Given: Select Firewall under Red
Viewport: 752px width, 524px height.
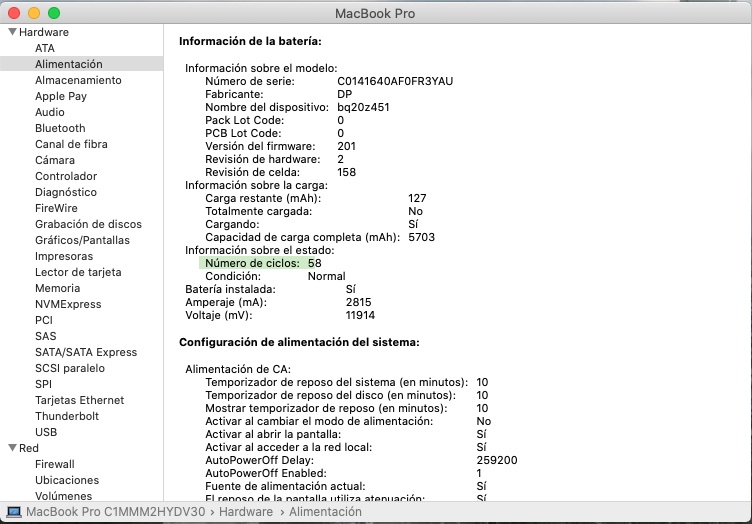Looking at the screenshot, I should tap(55, 464).
